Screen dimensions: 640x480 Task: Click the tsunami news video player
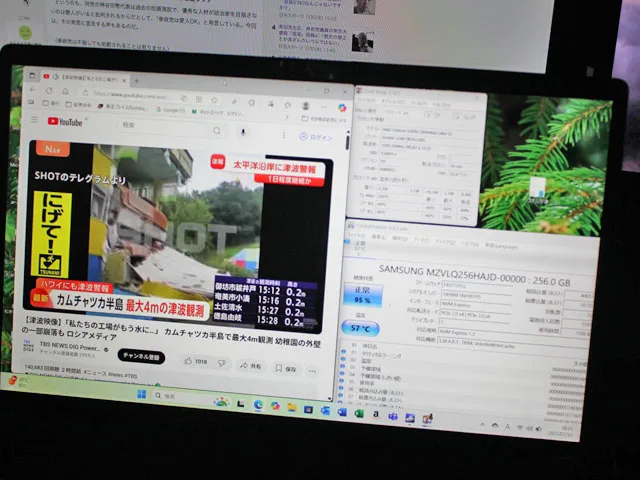(178, 237)
